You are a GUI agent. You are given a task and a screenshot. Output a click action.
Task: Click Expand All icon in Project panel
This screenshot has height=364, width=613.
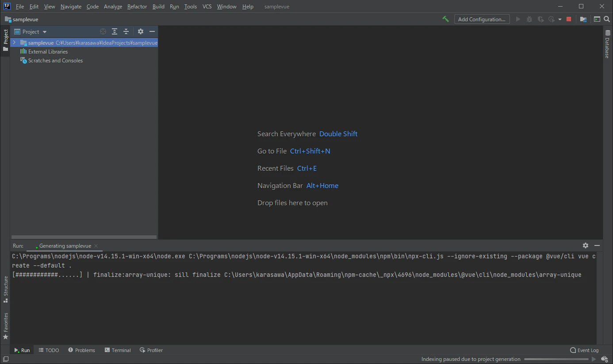[115, 31]
